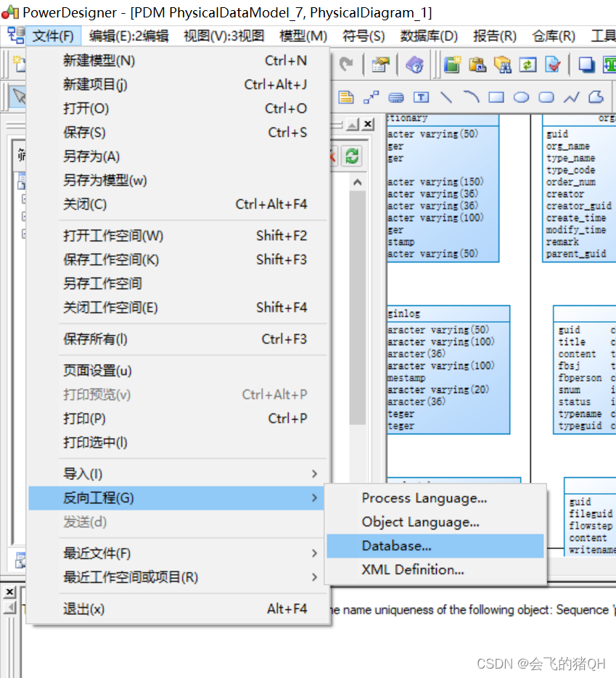
Task: Close the output panel with X button
Action: coord(9,592)
